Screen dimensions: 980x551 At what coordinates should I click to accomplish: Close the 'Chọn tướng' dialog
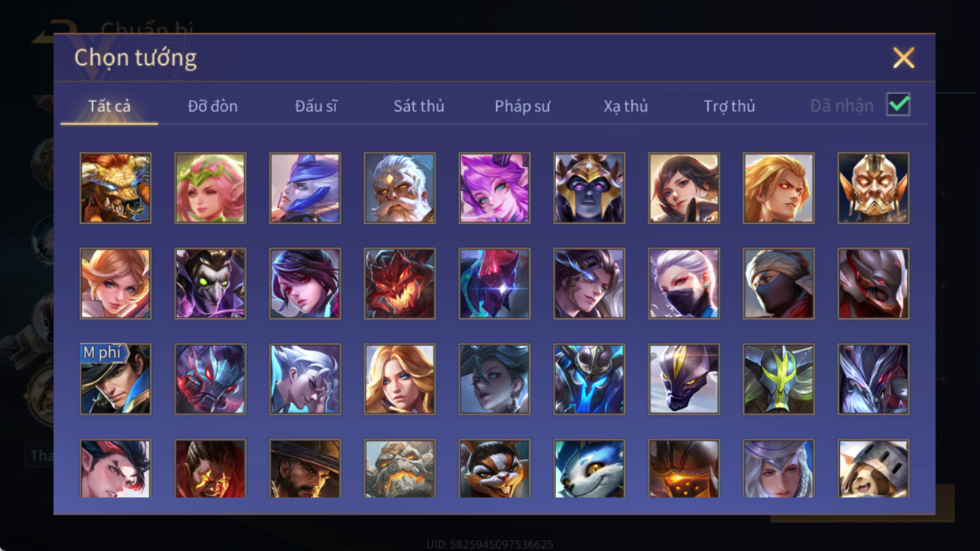[x=903, y=58]
